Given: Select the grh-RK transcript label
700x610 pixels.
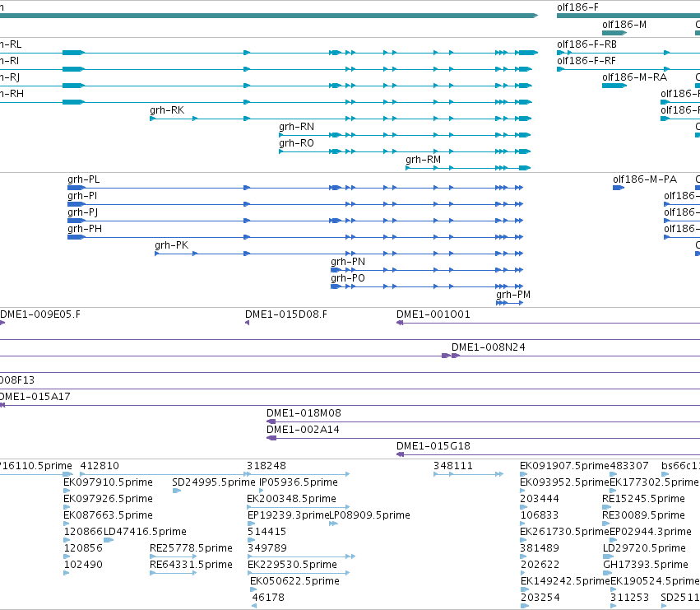Looking at the screenshot, I should click(x=167, y=110).
